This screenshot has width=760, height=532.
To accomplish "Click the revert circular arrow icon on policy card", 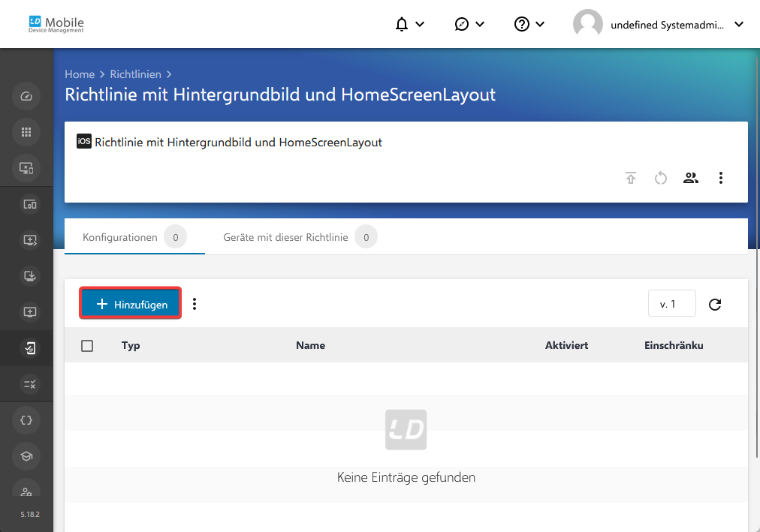I will [x=661, y=178].
